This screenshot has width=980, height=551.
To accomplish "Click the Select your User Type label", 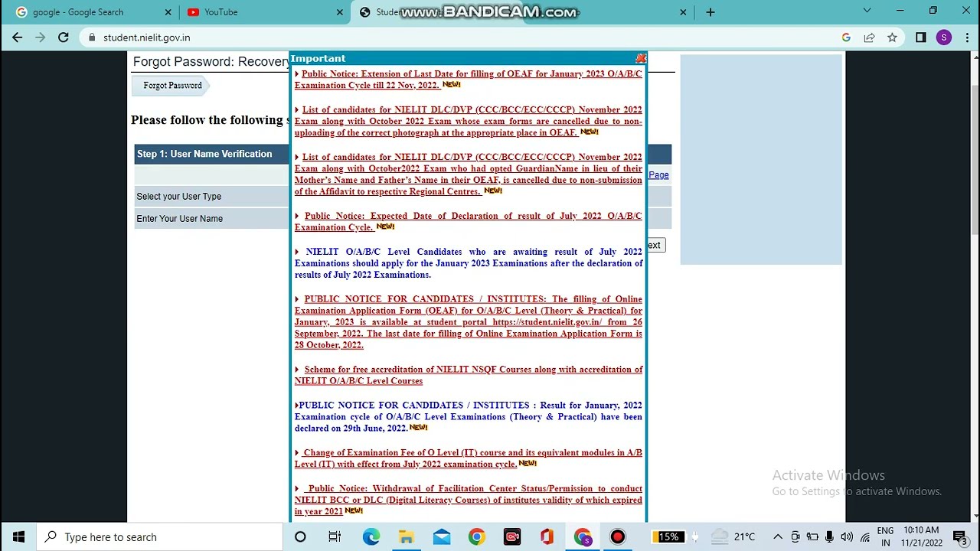I will coord(178,197).
